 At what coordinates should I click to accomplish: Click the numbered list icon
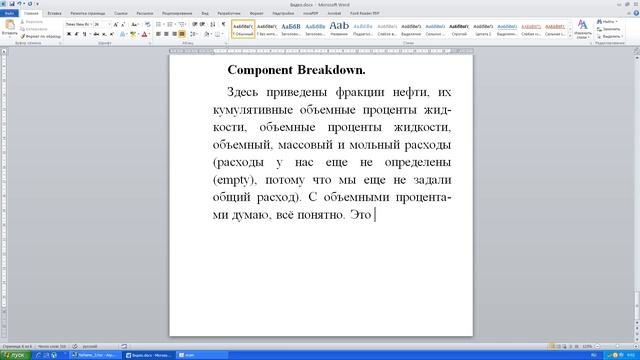[x=170, y=24]
